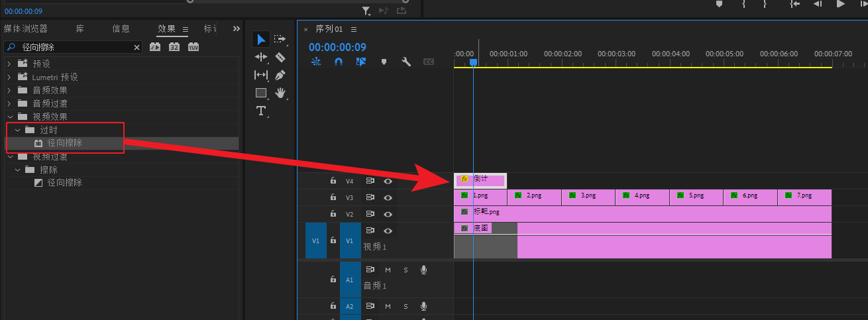Pick the Track Select Forward tool
The height and width of the screenshot is (320, 868).
(280, 40)
